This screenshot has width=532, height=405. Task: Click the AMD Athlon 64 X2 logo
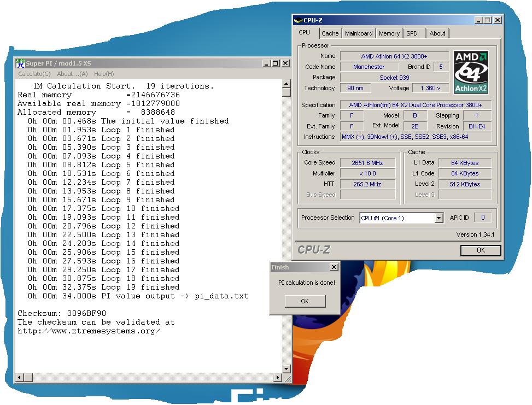(x=471, y=72)
